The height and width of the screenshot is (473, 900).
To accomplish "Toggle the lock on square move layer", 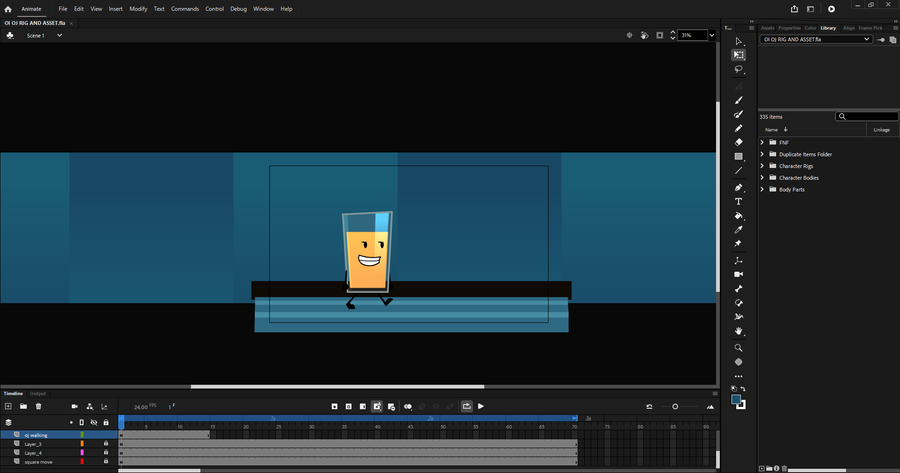I will [x=106, y=462].
